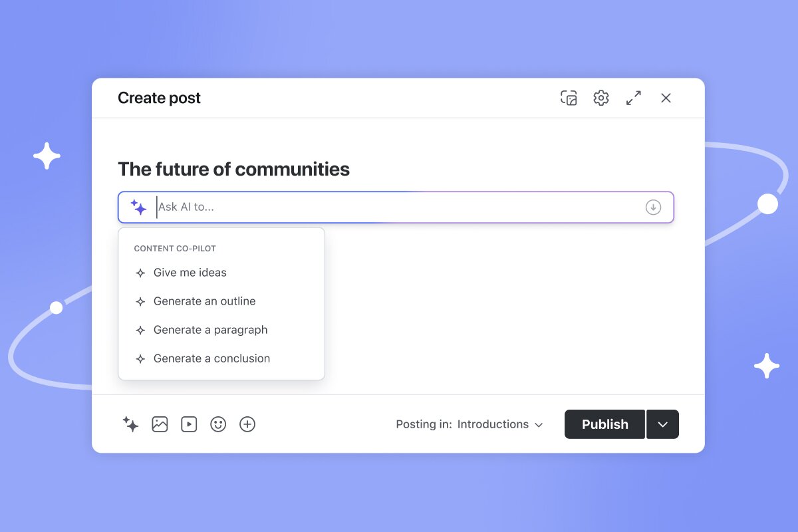Click the Publish button
The height and width of the screenshot is (532, 798).
coord(604,424)
